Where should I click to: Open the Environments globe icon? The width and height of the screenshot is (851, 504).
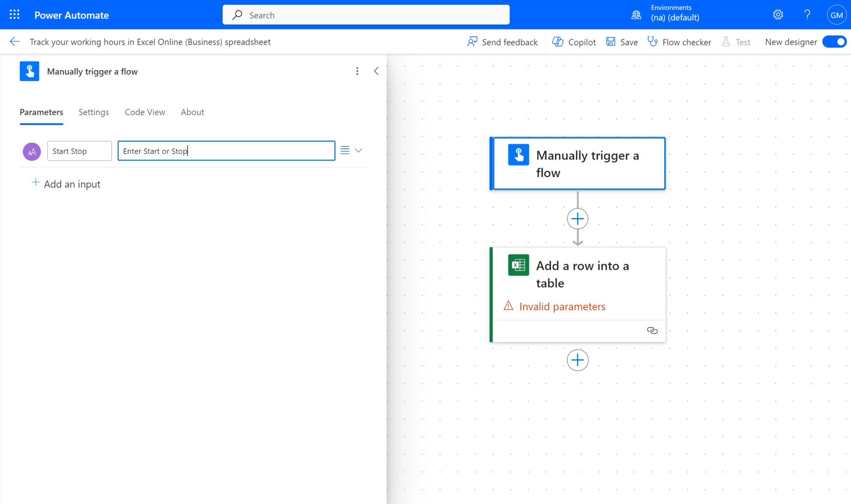point(636,15)
